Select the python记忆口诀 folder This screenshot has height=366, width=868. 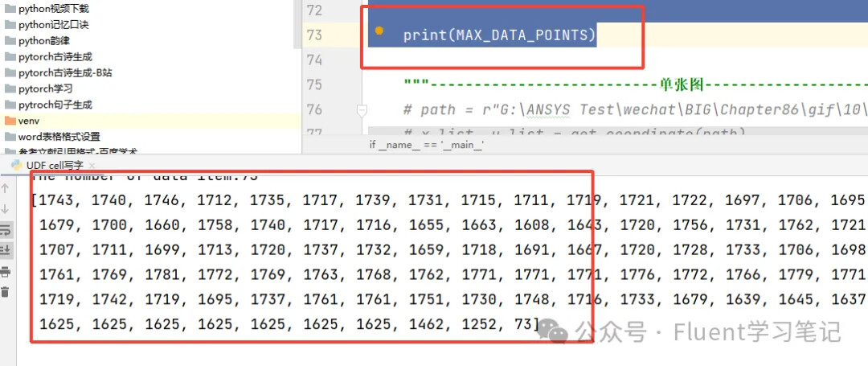coord(53,25)
